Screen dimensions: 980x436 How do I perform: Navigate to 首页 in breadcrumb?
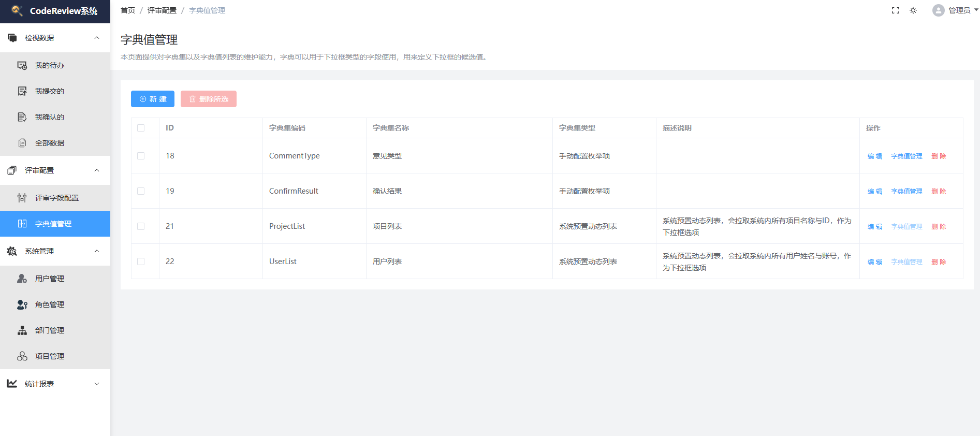[128, 10]
